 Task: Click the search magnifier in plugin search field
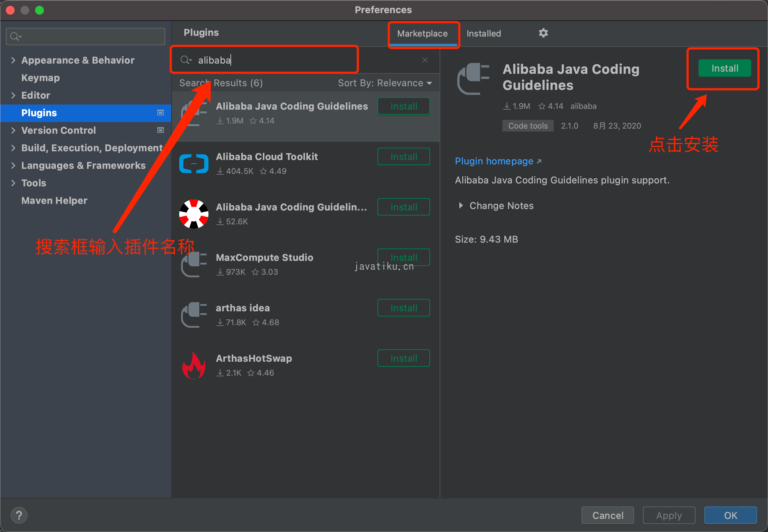[186, 60]
